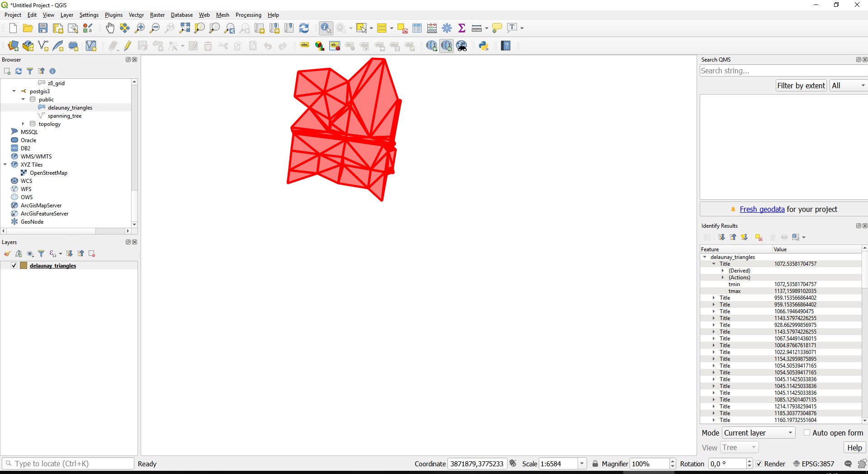Expand the topology item in Browser
This screenshot has height=474, width=868.
click(x=23, y=124)
